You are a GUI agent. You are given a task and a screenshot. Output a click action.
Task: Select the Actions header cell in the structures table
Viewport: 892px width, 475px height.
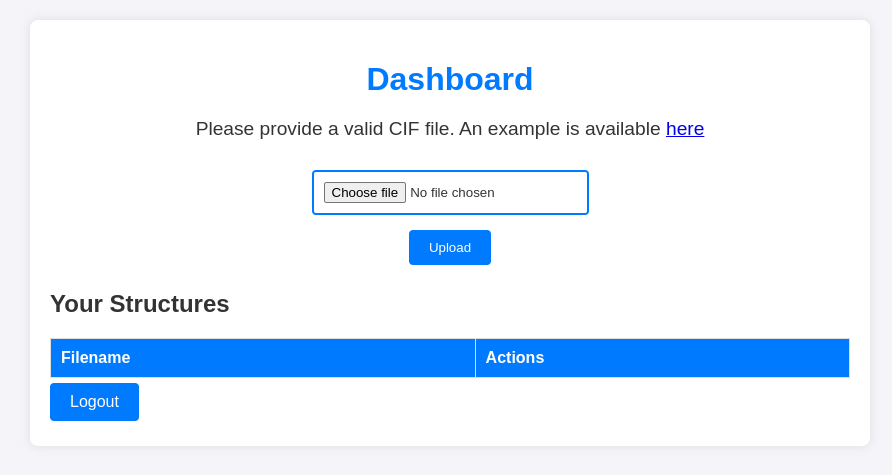(662, 358)
